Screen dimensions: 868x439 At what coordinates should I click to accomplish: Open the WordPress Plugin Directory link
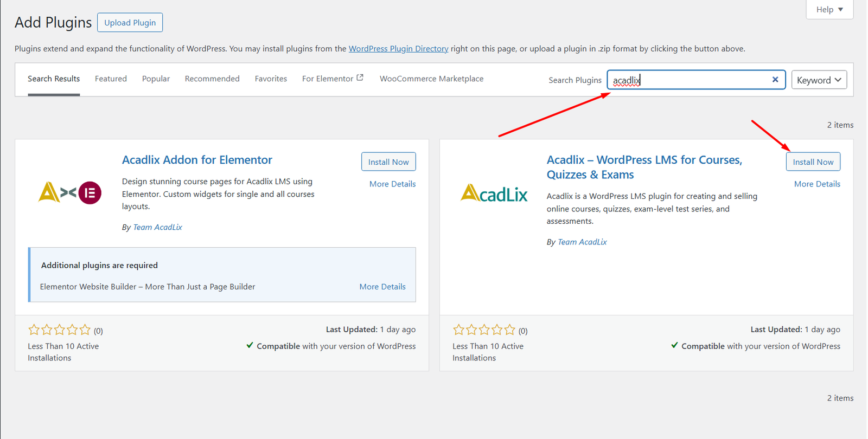tap(398, 49)
